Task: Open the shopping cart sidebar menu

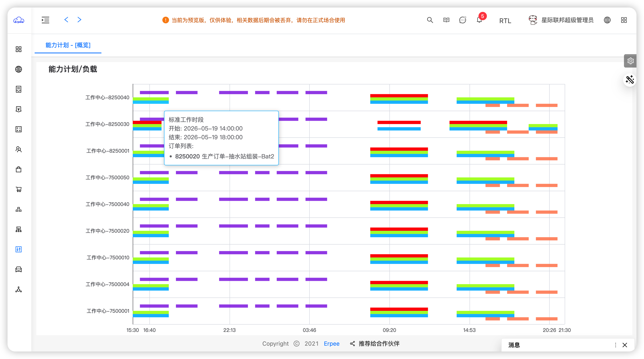Action: (19, 189)
